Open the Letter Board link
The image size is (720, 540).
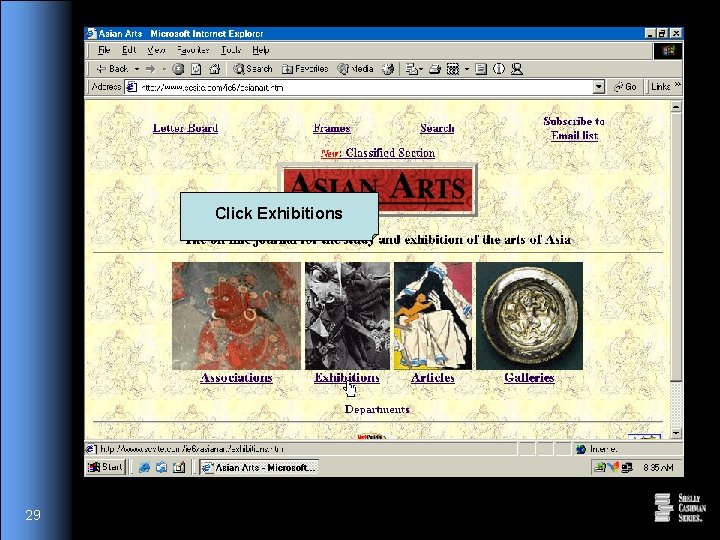(x=185, y=128)
